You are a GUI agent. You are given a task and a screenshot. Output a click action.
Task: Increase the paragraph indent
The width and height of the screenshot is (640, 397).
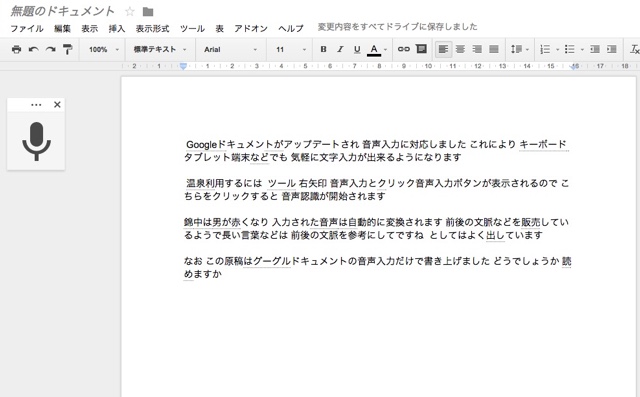pos(611,49)
